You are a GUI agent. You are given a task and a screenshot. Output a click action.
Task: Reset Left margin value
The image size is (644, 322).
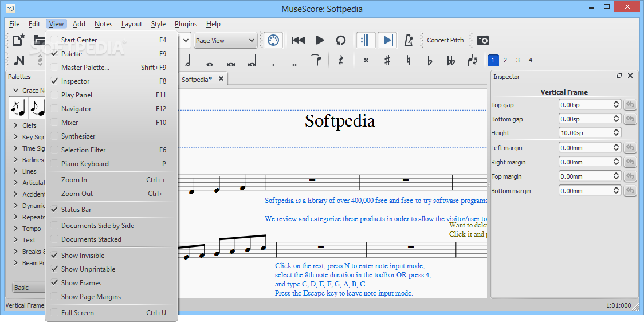point(630,148)
